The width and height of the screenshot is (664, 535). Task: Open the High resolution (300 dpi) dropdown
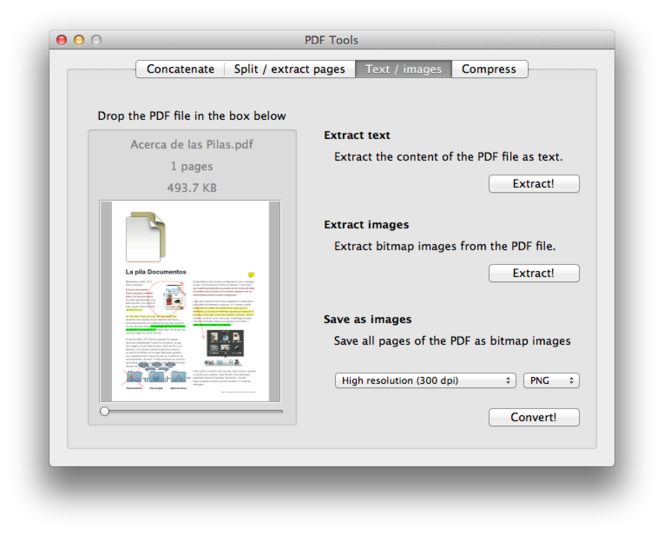coord(425,380)
